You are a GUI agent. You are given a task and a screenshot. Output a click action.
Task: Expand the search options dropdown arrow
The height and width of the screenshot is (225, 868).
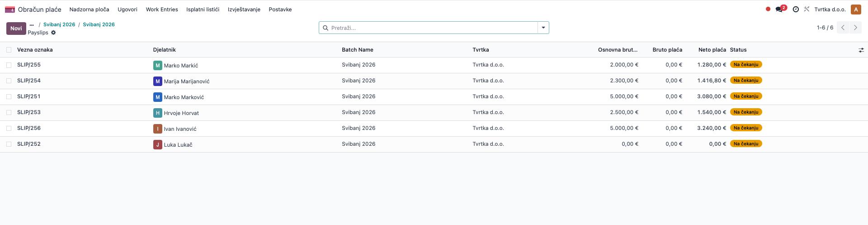coord(543,28)
